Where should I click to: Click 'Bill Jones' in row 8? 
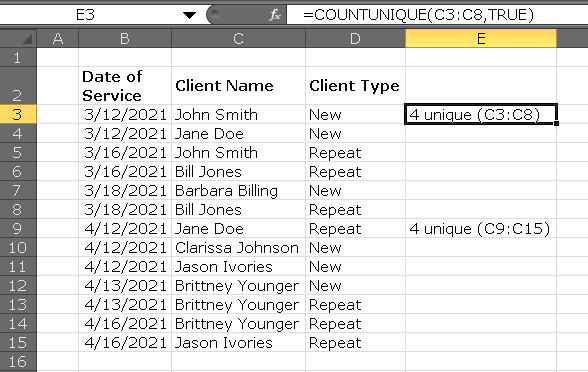tap(238, 210)
